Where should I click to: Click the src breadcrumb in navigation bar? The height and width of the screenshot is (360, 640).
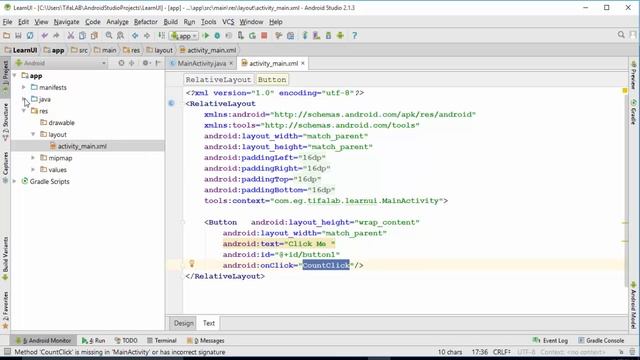(x=79, y=50)
